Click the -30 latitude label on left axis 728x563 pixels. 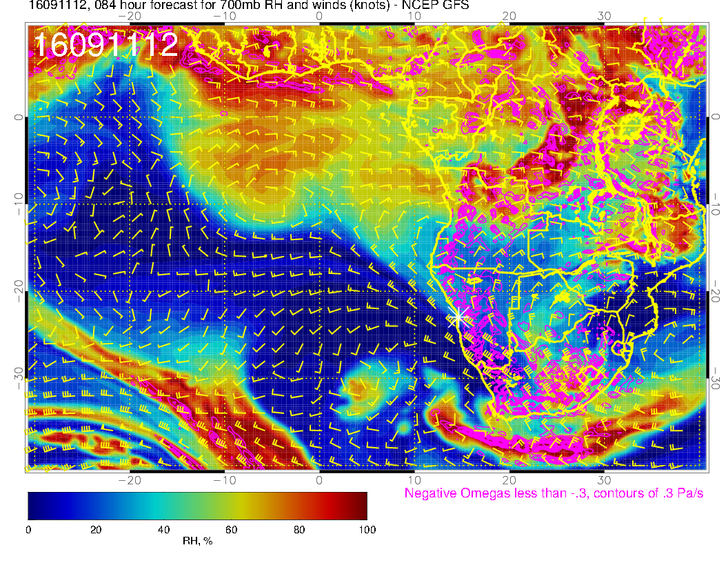pyautogui.click(x=18, y=378)
